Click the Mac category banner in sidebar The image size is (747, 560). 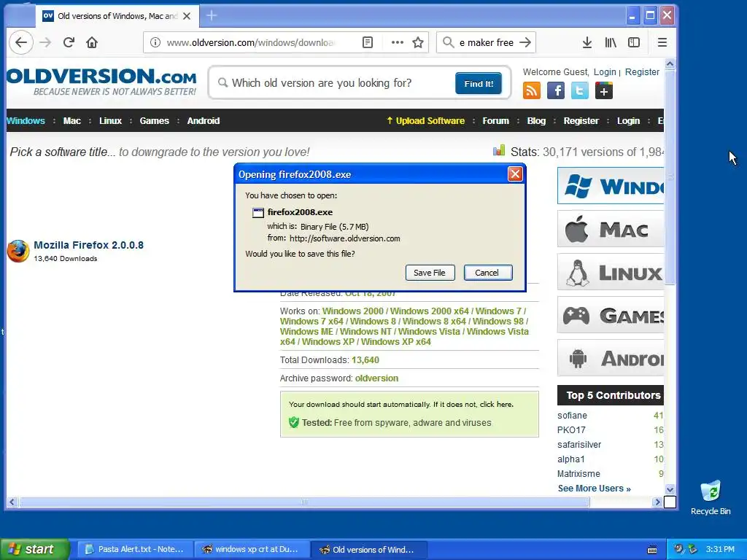pos(611,229)
